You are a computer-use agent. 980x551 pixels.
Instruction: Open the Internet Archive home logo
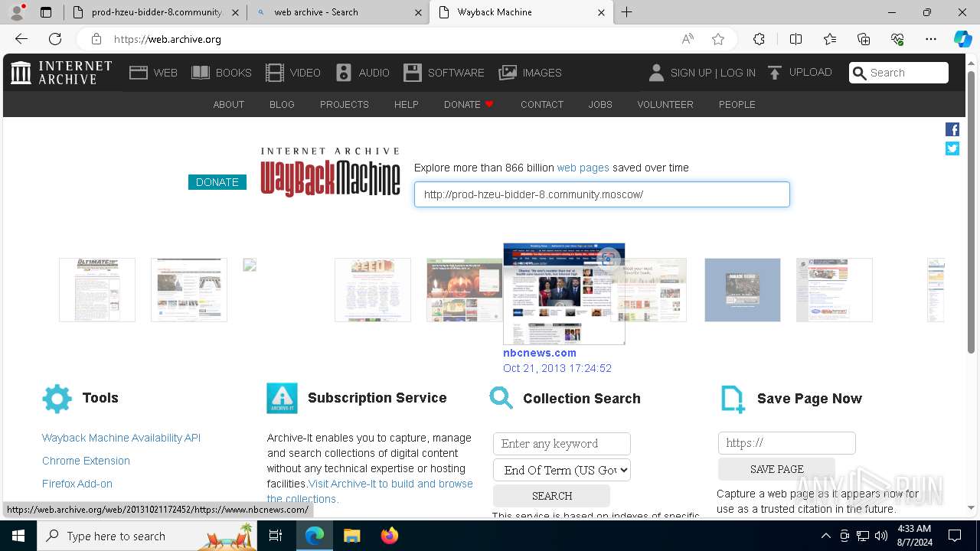point(61,73)
